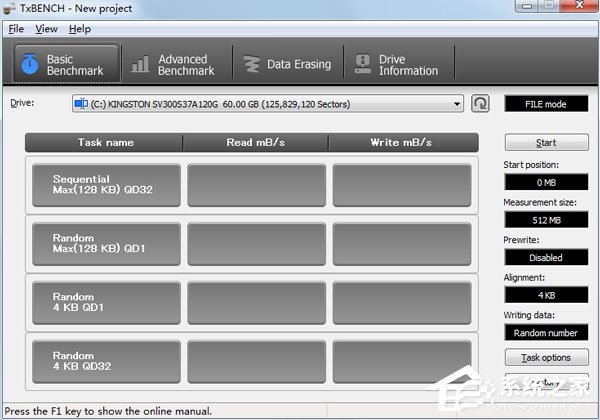This screenshot has width=600, height=420.
Task: Minimize the TxBENCH window
Action: click(527, 6)
